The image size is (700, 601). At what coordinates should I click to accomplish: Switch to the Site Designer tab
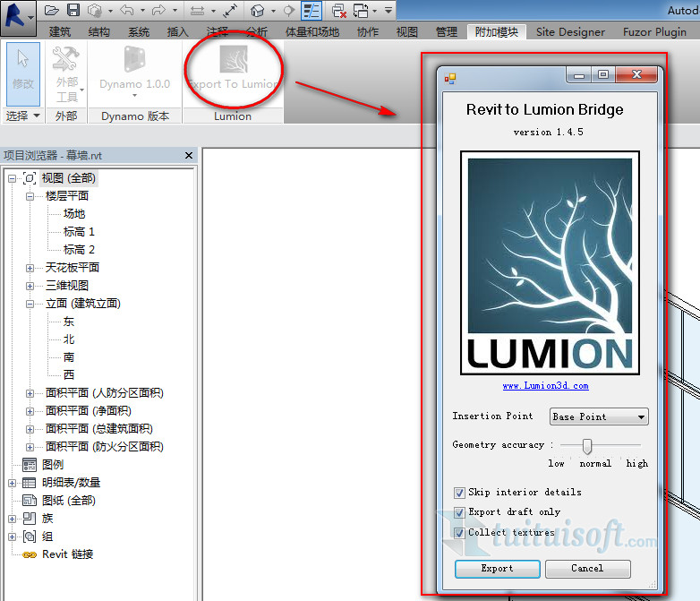570,31
